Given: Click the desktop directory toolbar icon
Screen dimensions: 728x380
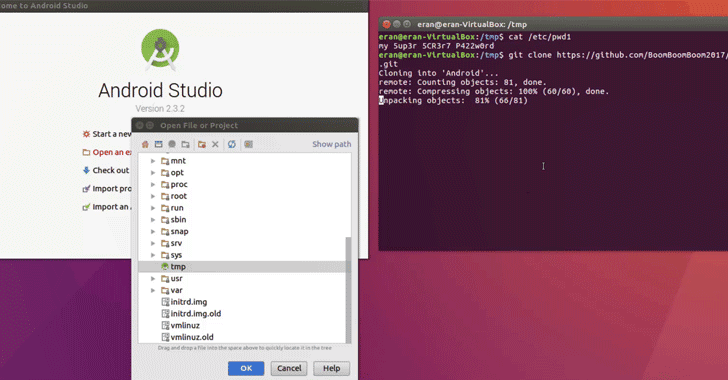Looking at the screenshot, I should pos(159,144).
